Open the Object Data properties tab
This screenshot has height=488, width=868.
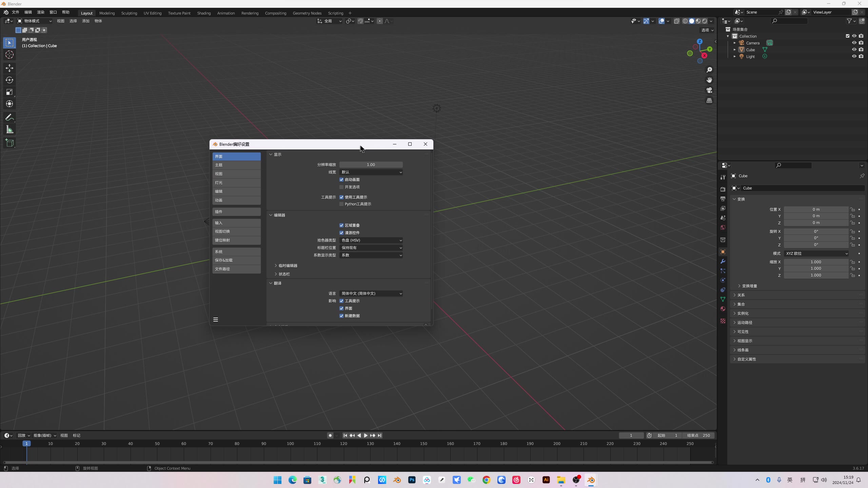(723, 299)
